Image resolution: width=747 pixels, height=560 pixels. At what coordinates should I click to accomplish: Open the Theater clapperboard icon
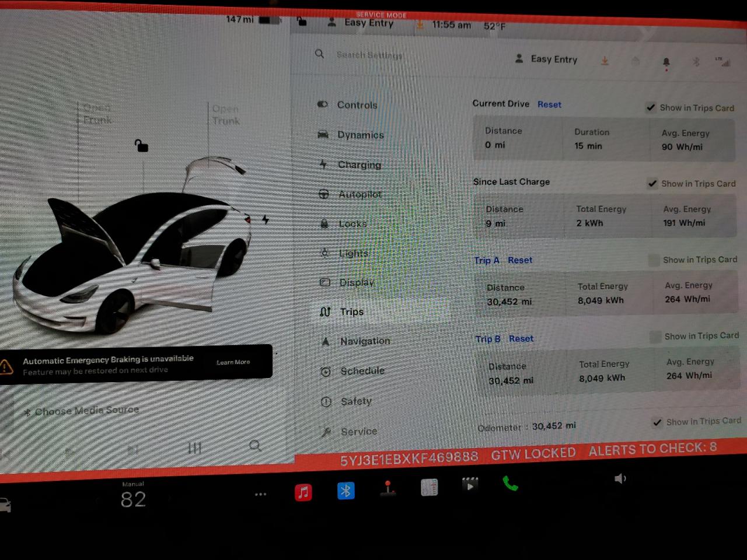470,484
